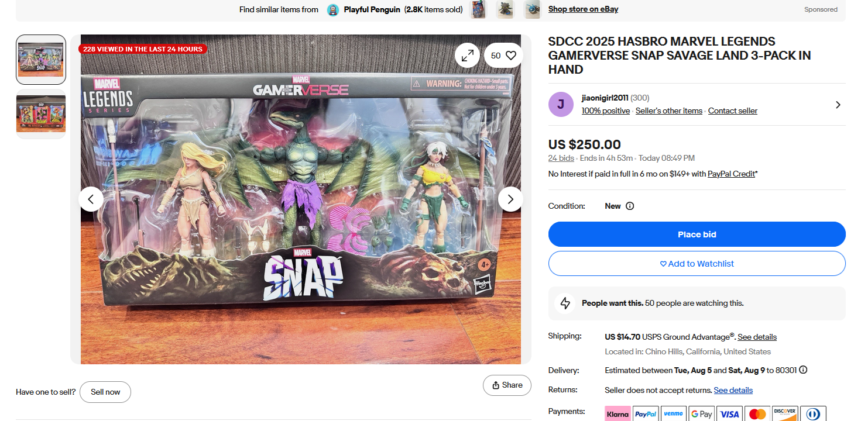Image resolution: width=868 pixels, height=421 pixels.
Task: Click the seller avatar letter J
Action: tap(561, 105)
